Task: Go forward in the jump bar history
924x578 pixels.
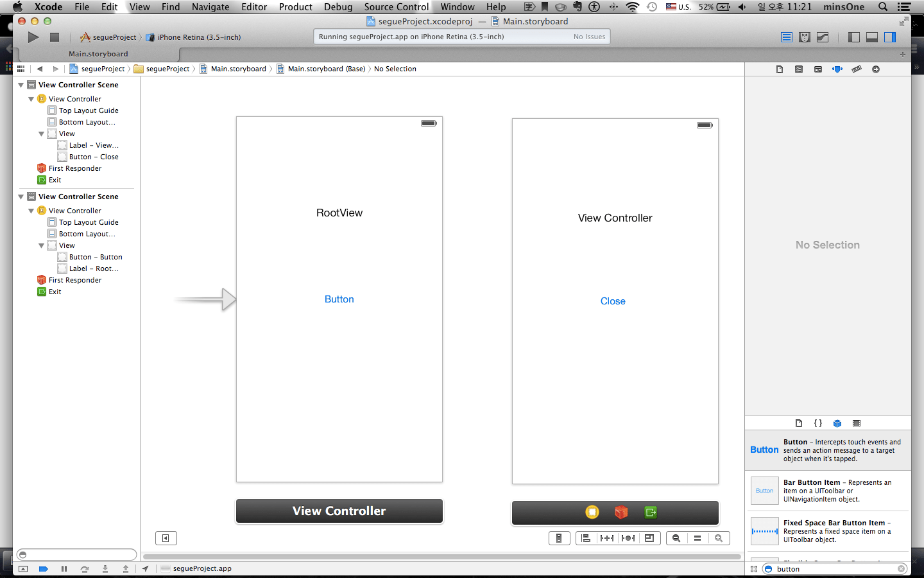Action: [56, 69]
